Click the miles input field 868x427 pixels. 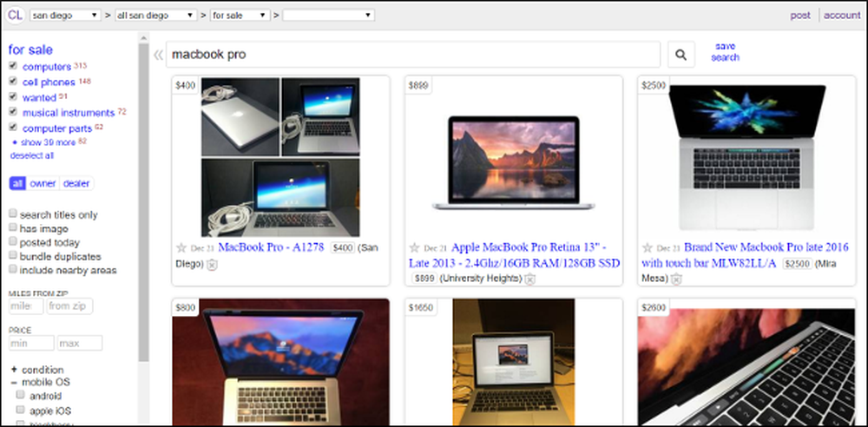[27, 305]
